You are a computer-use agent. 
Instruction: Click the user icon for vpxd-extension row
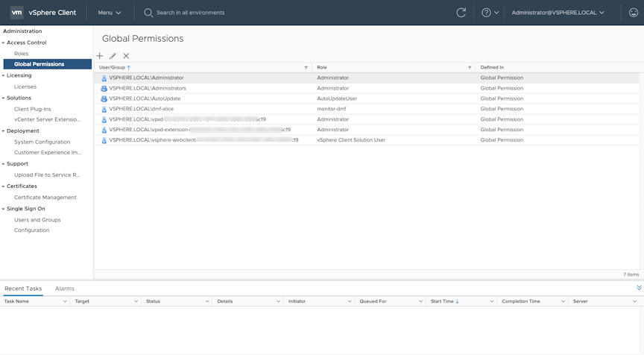pos(104,130)
